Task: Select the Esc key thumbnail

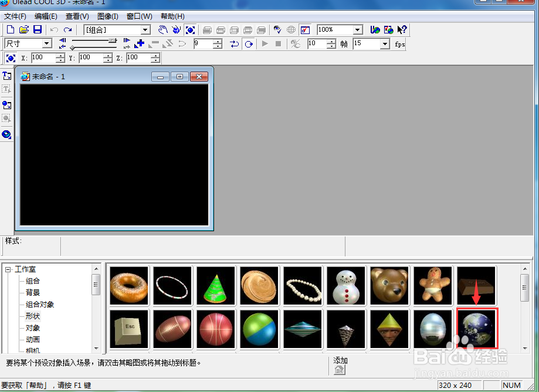Action: [129, 329]
